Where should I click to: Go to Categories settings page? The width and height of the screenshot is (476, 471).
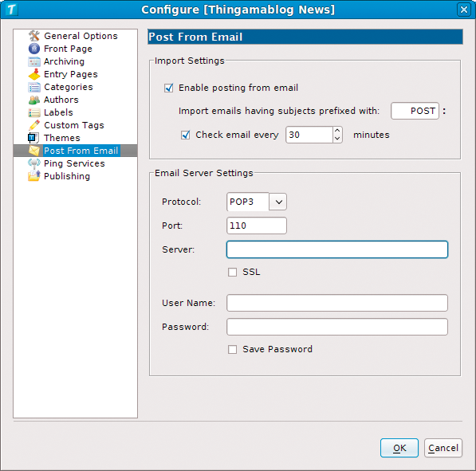tap(69, 87)
